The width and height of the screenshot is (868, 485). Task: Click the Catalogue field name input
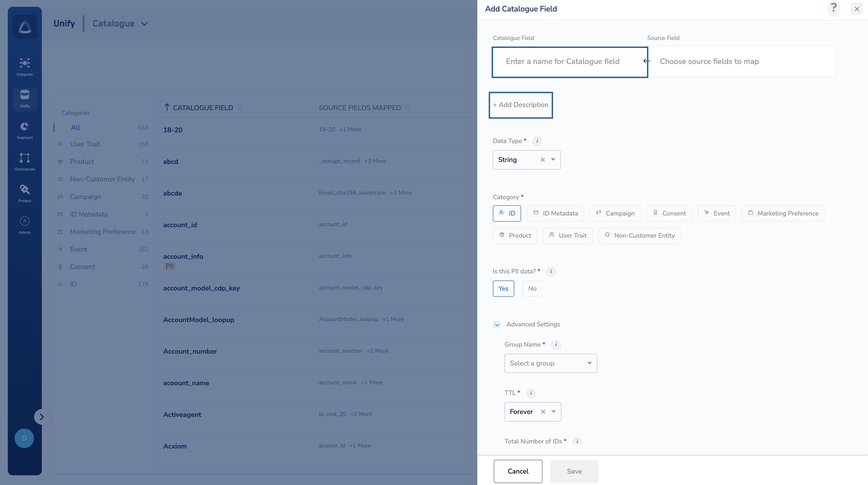(569, 61)
